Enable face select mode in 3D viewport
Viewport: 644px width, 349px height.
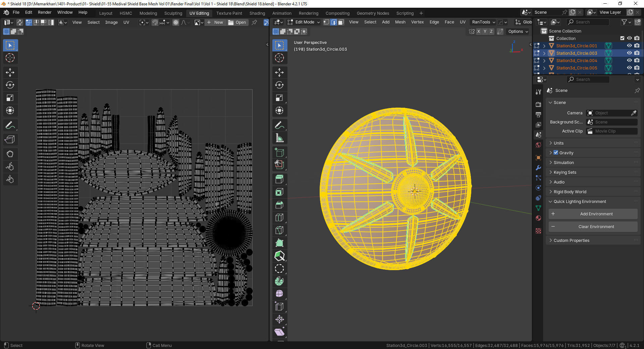(x=341, y=22)
